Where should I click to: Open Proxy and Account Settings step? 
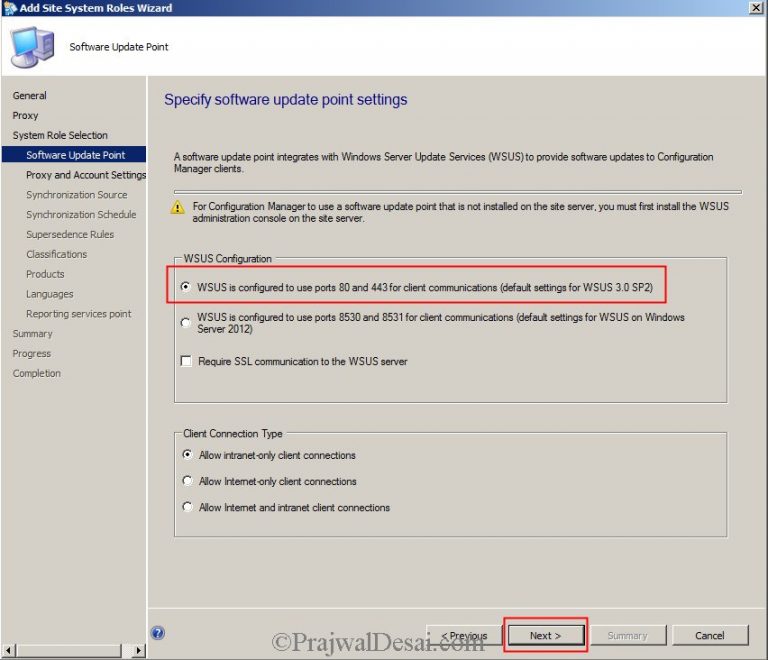coord(86,175)
